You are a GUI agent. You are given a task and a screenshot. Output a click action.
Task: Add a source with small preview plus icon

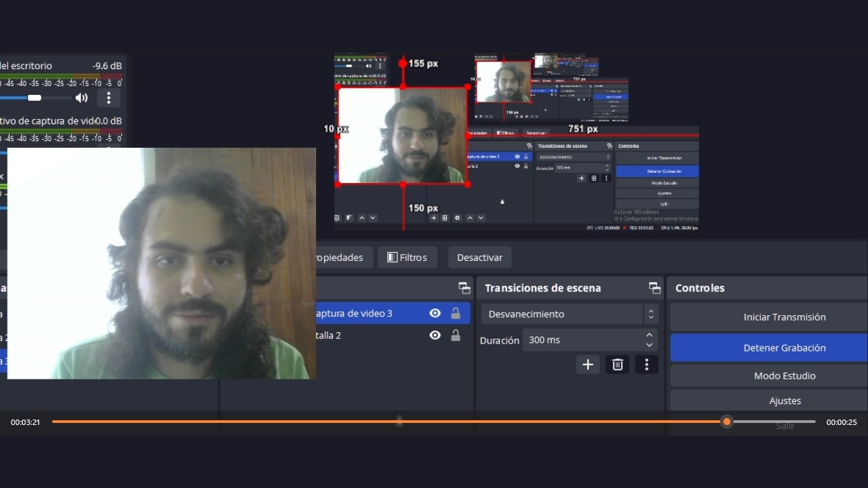pos(433,218)
